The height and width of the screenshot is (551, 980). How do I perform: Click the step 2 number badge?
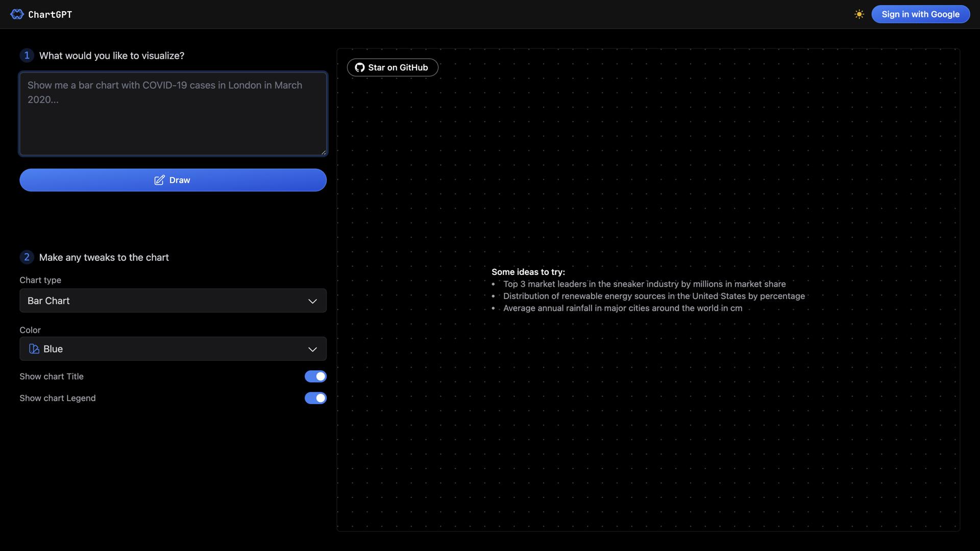[x=27, y=257]
